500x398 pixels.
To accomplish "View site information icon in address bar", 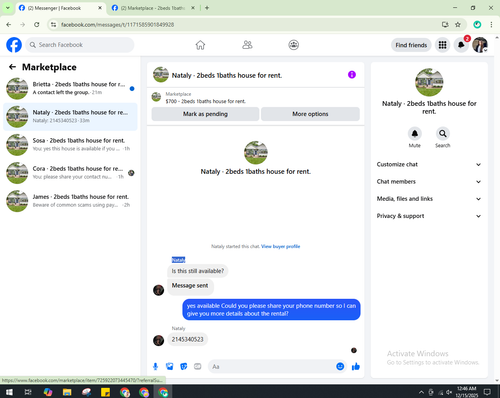I will coord(53,25).
